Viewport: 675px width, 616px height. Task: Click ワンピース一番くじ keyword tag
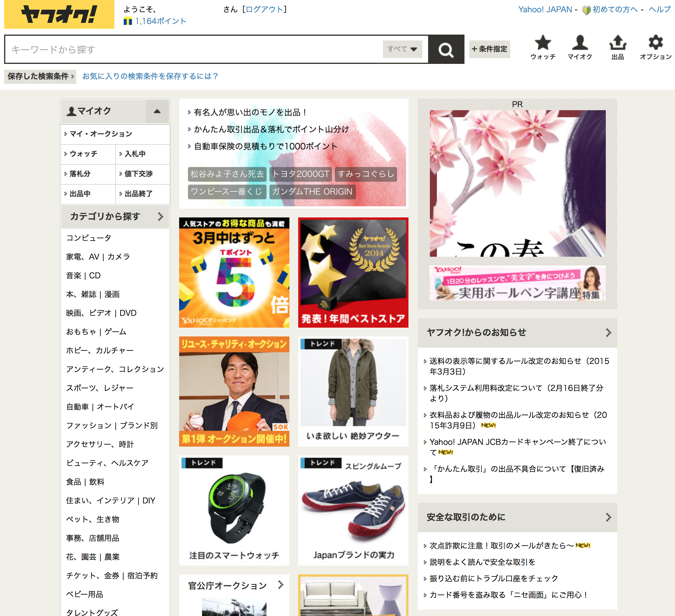click(227, 192)
